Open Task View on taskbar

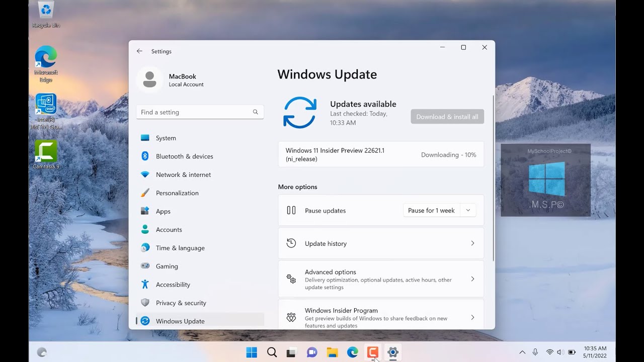click(x=292, y=352)
